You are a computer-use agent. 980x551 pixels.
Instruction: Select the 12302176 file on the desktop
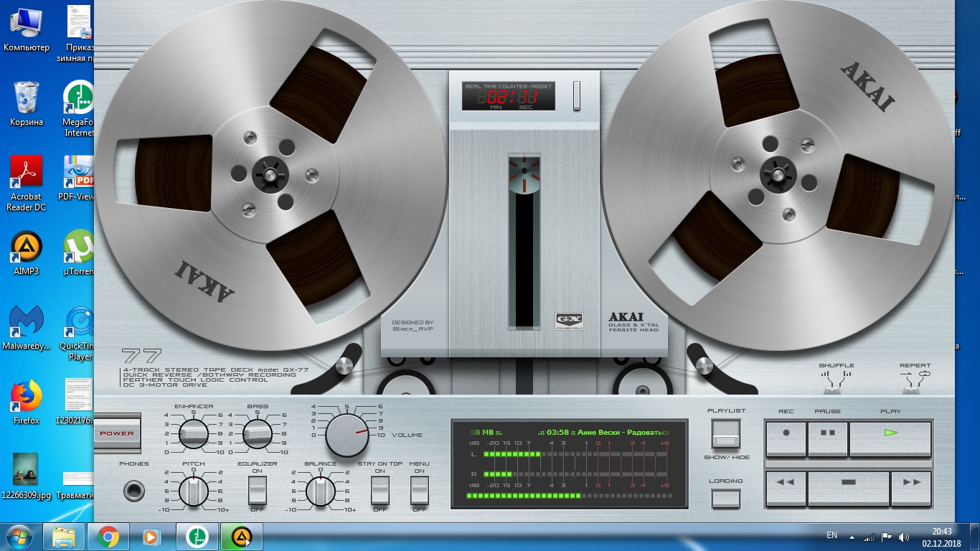point(76,402)
